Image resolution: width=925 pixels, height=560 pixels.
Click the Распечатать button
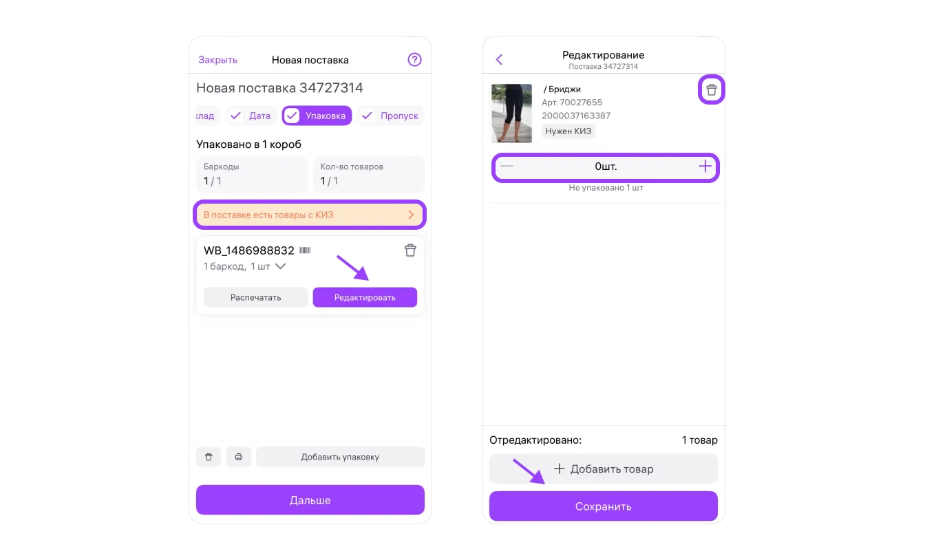(x=255, y=297)
